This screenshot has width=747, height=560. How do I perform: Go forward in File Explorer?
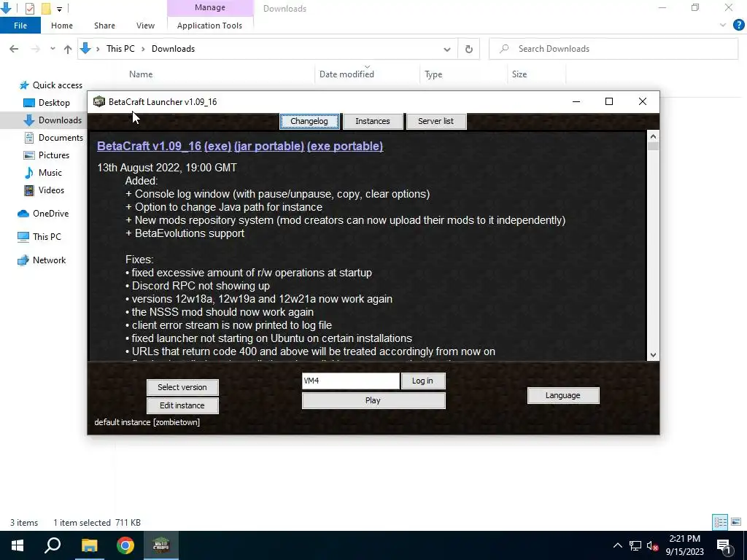(35, 49)
